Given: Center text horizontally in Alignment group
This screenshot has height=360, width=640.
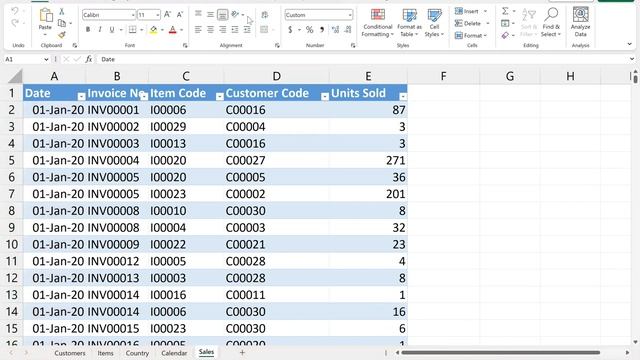Looking at the screenshot, I should click(210, 30).
